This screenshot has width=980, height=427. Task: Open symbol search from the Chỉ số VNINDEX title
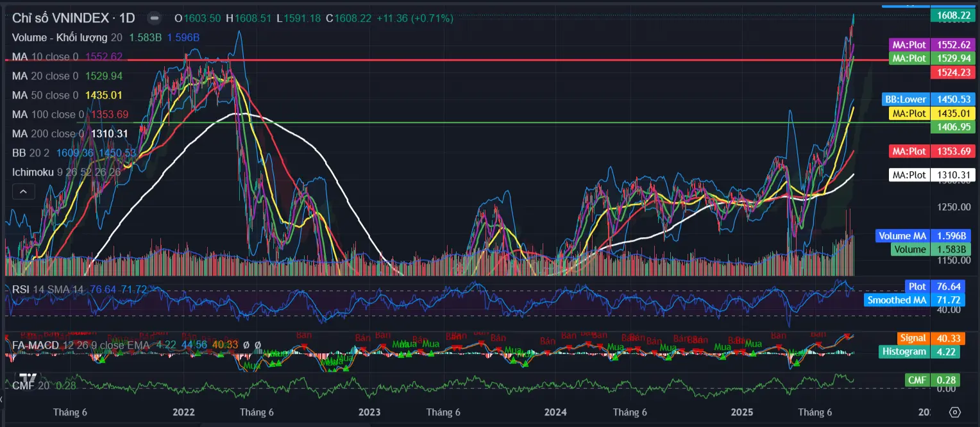[60, 18]
